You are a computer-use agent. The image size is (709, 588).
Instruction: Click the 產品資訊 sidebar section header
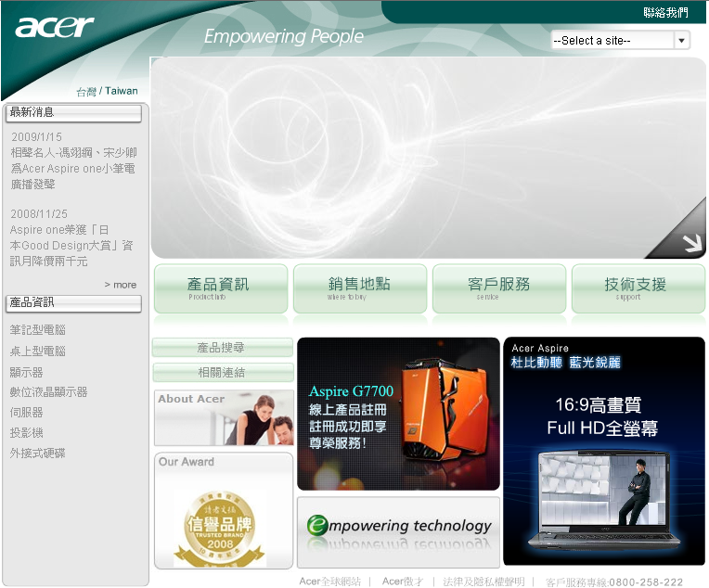coord(73,303)
